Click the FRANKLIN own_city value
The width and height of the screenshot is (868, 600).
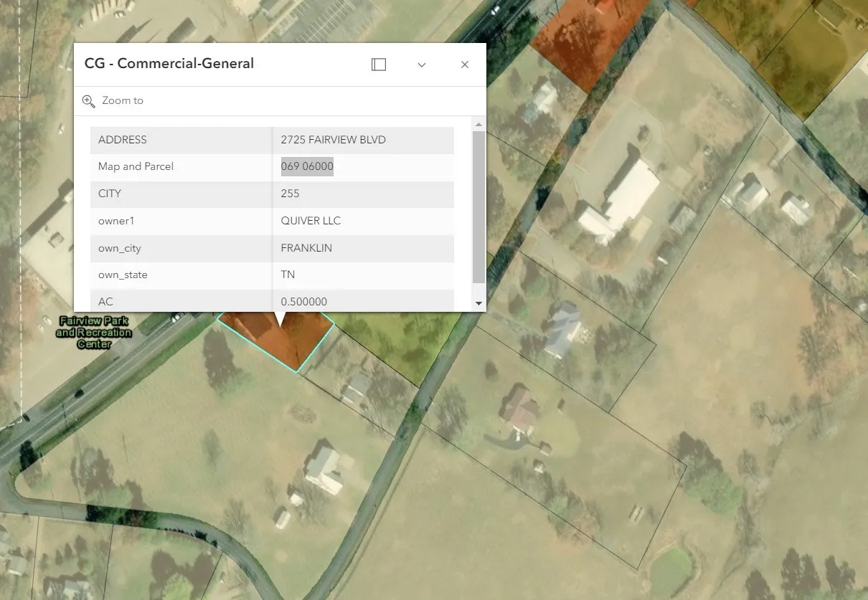306,248
